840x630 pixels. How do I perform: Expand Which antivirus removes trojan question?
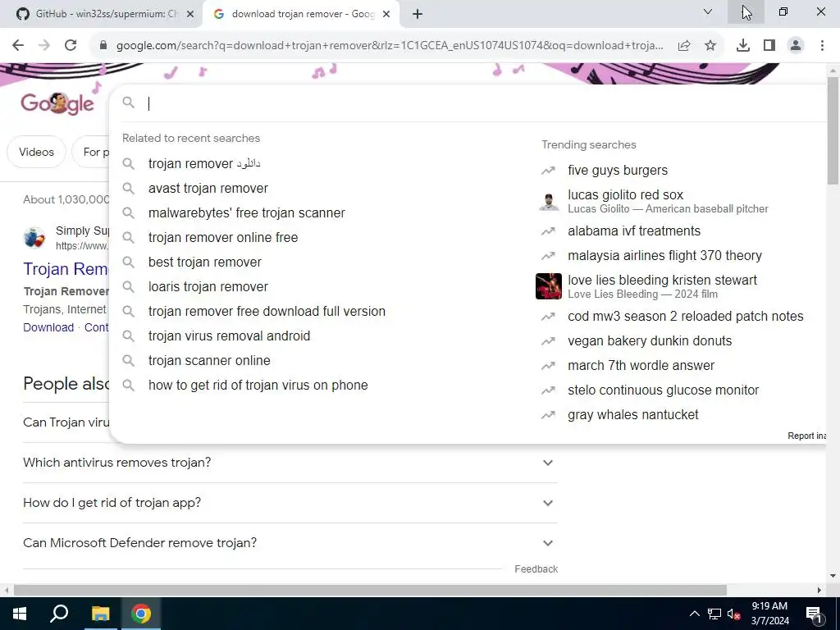click(x=290, y=463)
